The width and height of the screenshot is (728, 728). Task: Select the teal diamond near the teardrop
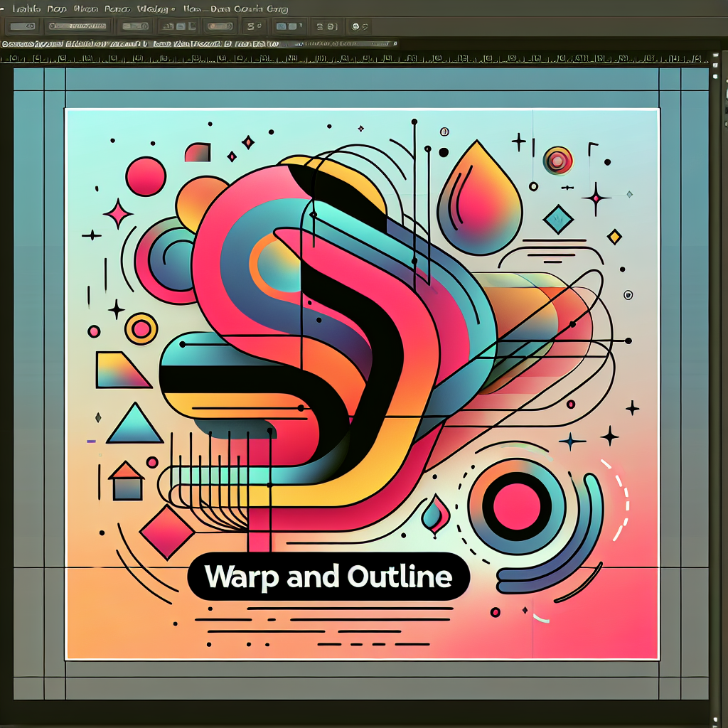point(558,220)
